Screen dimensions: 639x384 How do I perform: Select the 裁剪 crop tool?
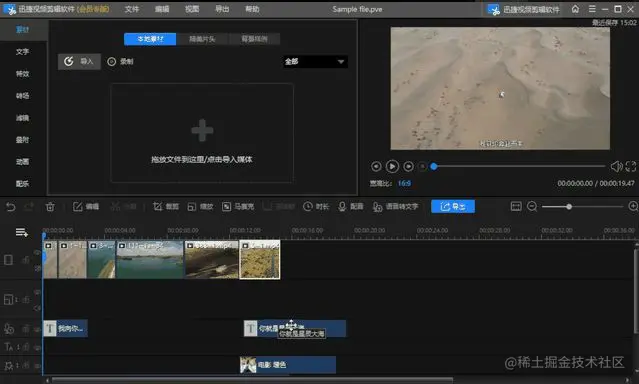point(165,207)
